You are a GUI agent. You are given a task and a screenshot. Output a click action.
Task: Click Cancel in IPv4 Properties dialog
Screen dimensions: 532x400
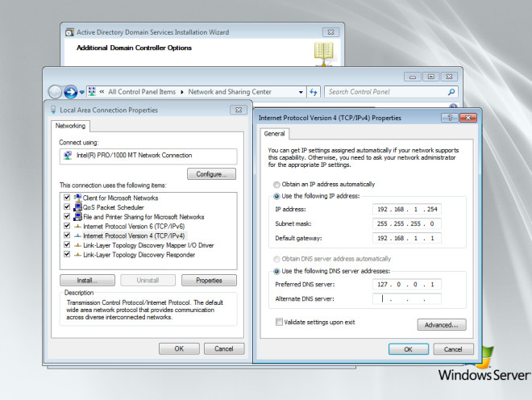point(453,349)
